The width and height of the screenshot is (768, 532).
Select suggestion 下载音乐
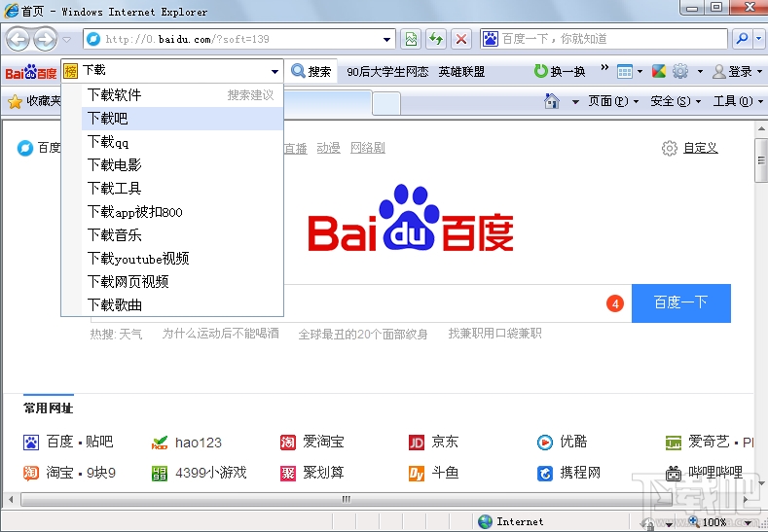click(x=182, y=235)
